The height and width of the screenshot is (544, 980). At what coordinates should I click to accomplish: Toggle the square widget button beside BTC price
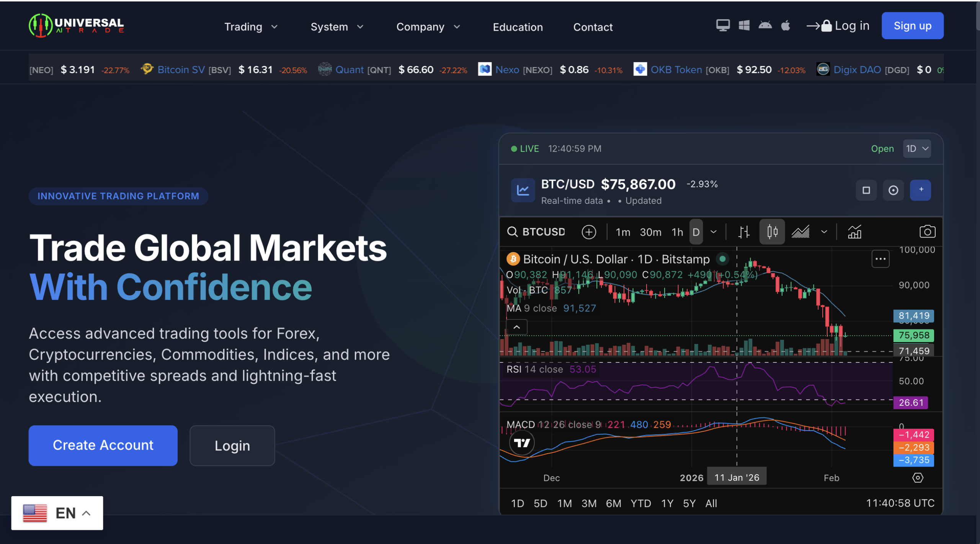tap(866, 190)
